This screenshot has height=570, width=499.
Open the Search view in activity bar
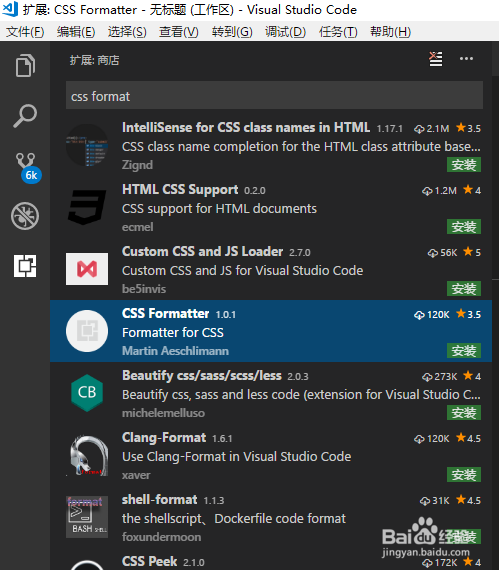tap(25, 116)
